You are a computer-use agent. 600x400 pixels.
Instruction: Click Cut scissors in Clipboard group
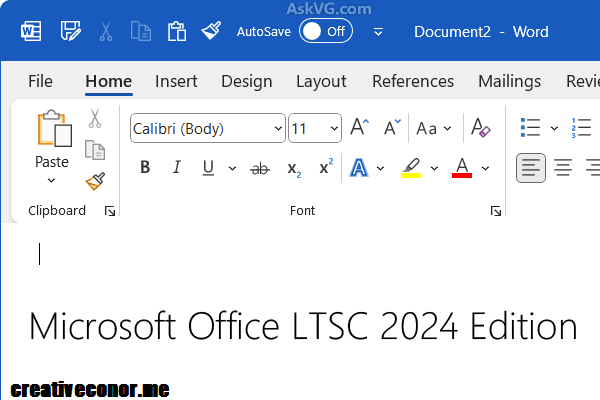click(95, 118)
